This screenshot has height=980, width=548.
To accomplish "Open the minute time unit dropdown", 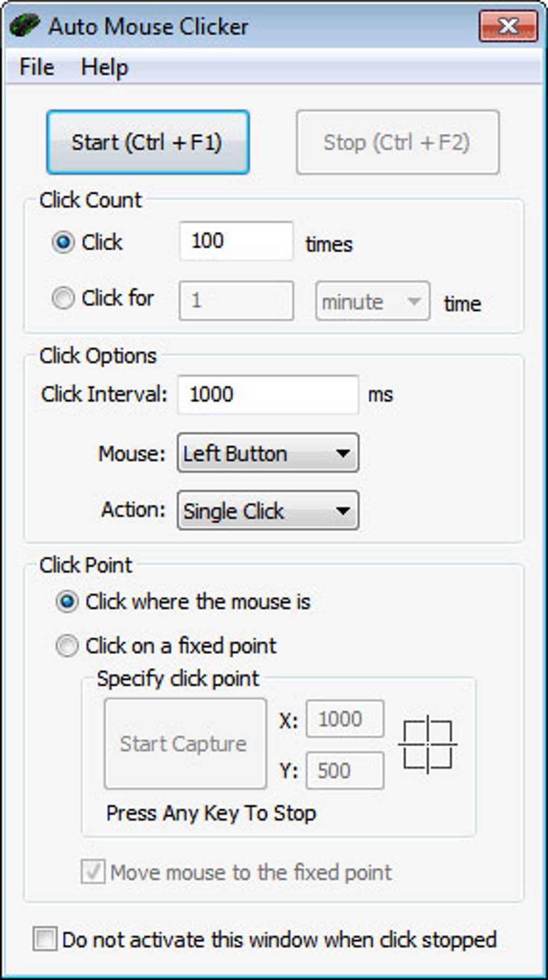I will tap(372, 301).
